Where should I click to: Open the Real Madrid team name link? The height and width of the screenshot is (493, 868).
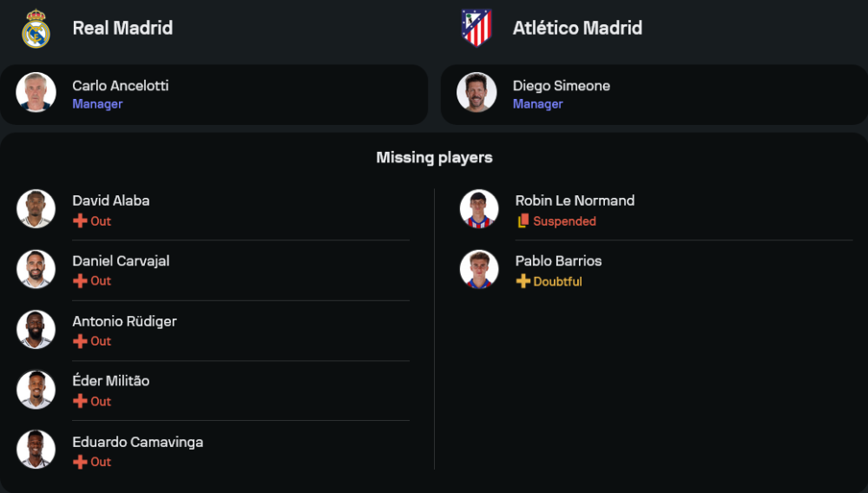122,28
